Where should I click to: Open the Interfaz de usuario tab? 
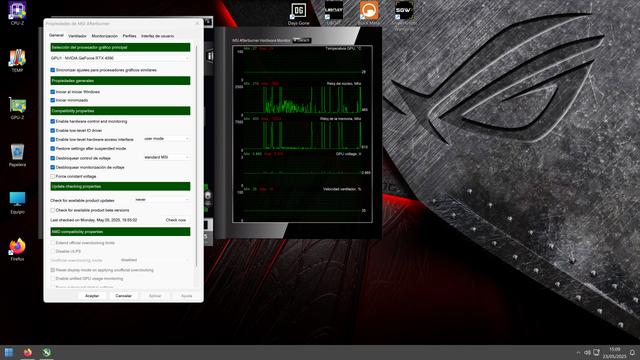point(158,36)
